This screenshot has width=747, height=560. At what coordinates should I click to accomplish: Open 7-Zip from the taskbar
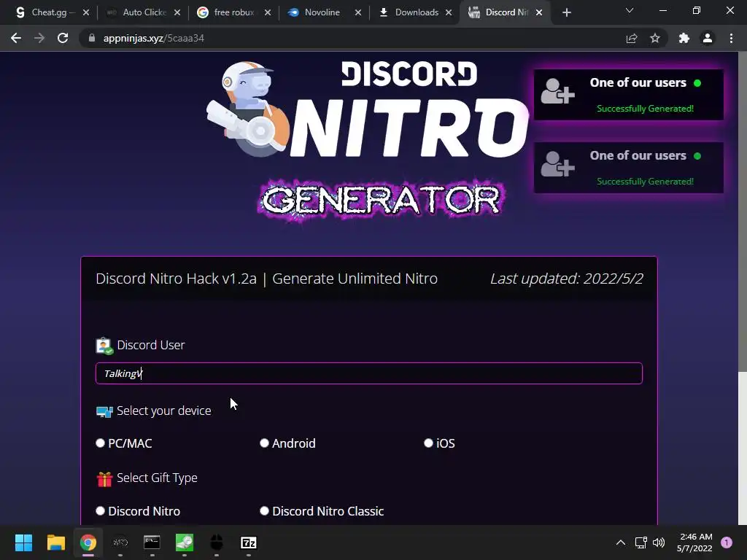[x=249, y=542]
